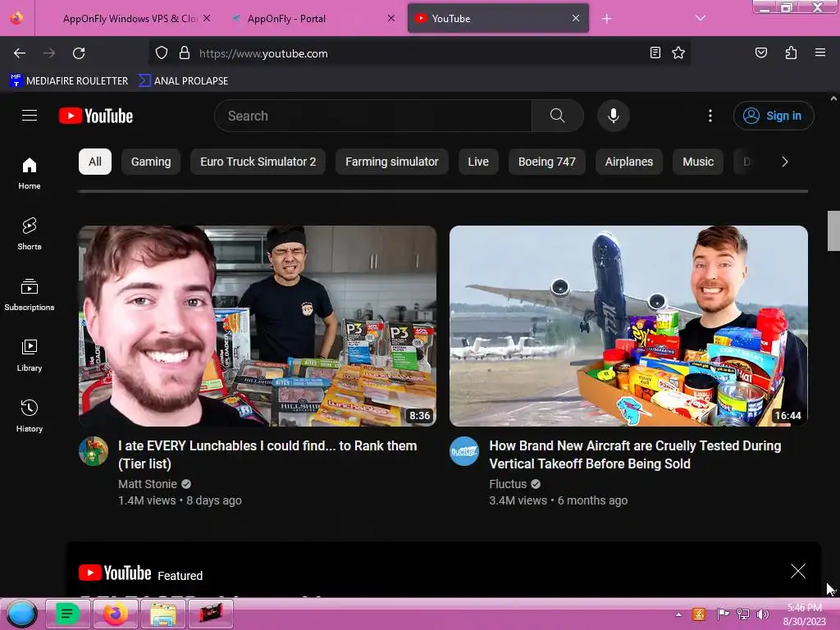The width and height of the screenshot is (840, 630).
Task: Open YouTube settings three-dot menu
Action: tap(710, 116)
